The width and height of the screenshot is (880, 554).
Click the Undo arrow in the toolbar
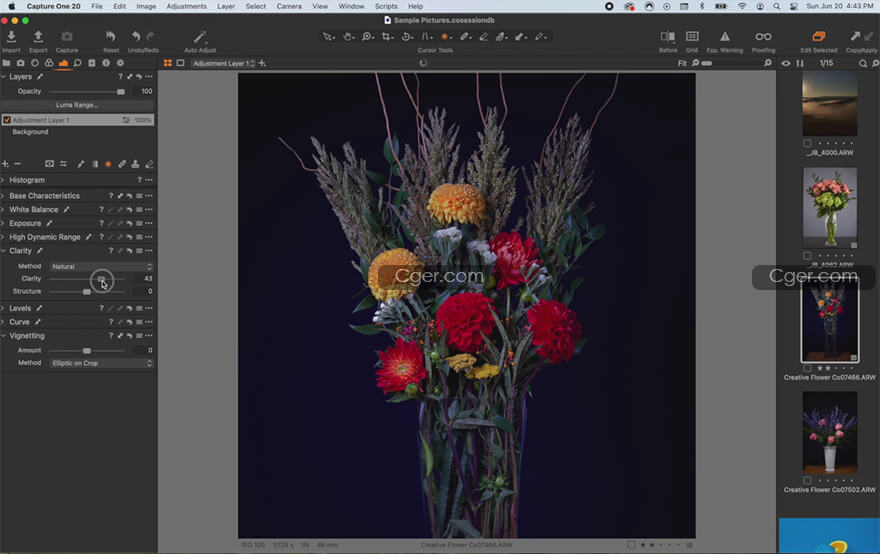click(136, 36)
